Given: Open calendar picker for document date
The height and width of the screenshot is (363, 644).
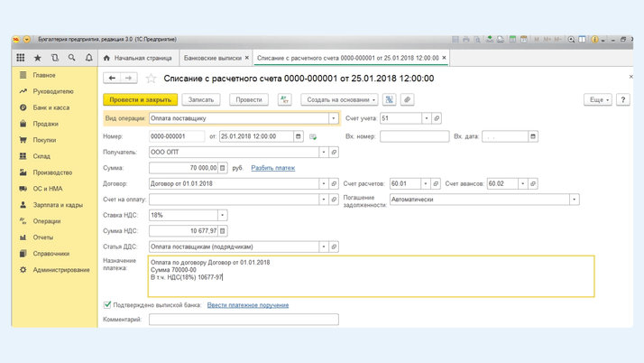Looking at the screenshot, I should tap(299, 136).
